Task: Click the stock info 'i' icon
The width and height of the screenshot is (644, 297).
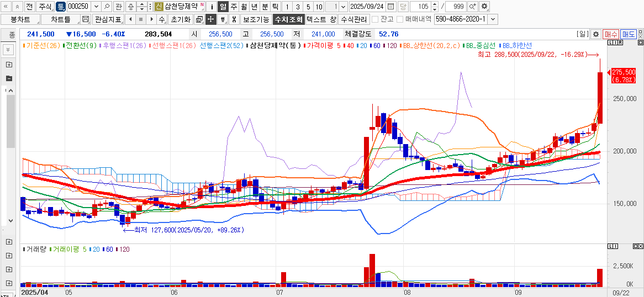Action: (x=212, y=7)
